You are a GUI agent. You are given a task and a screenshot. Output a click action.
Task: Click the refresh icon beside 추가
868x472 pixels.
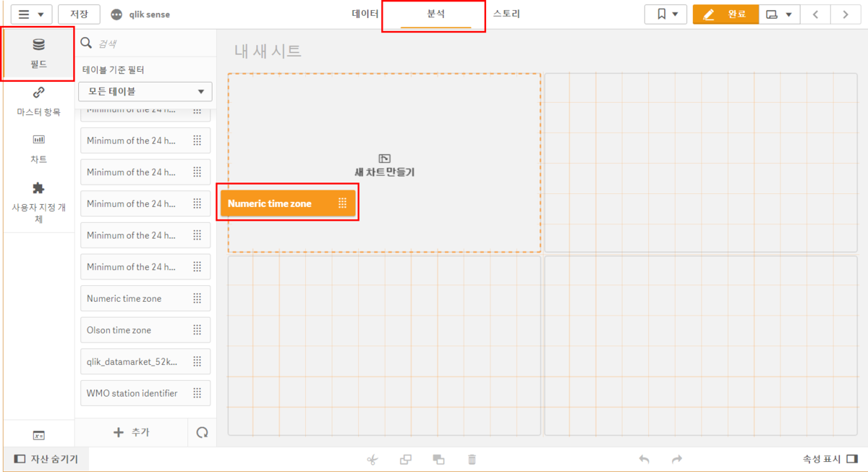[x=203, y=432]
